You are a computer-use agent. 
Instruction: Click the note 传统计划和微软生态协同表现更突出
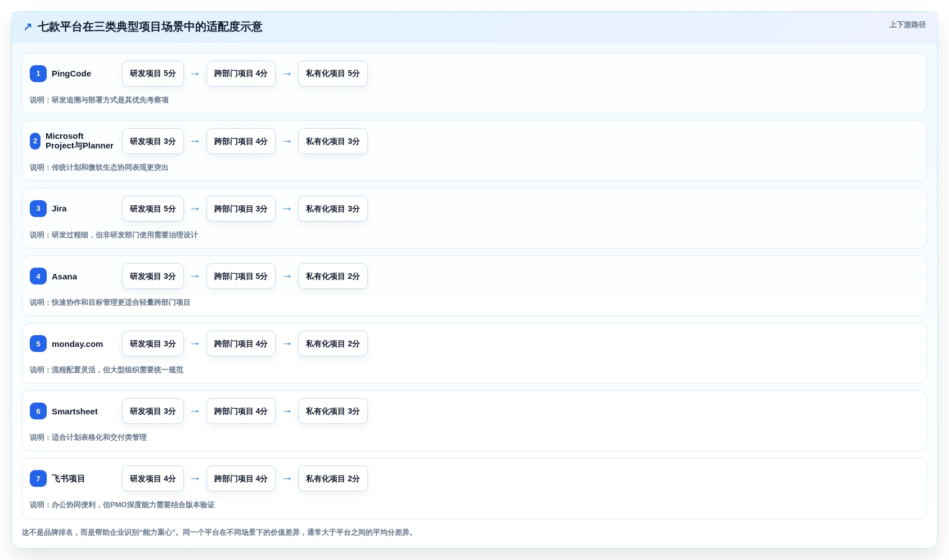110,168
